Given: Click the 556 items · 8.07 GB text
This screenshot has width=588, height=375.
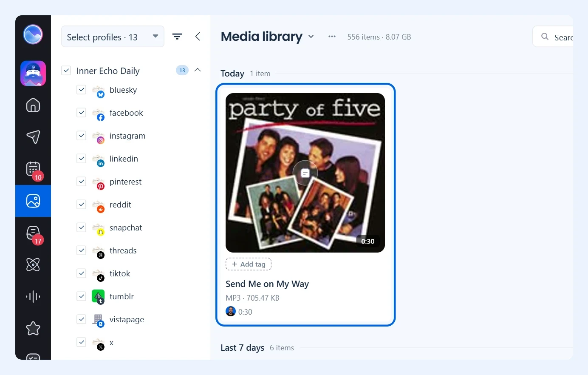Looking at the screenshot, I should (379, 37).
